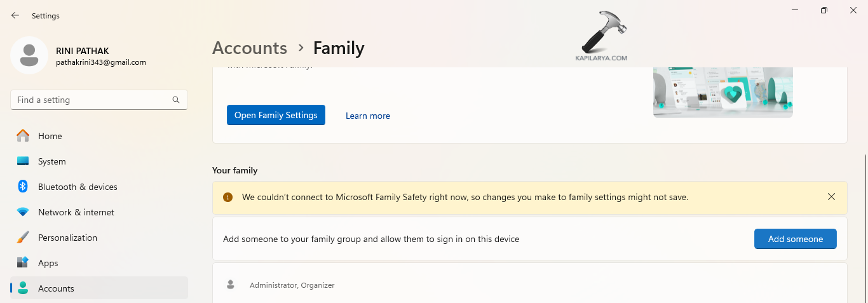Open Network & internet settings
868x303 pixels.
[x=76, y=212]
